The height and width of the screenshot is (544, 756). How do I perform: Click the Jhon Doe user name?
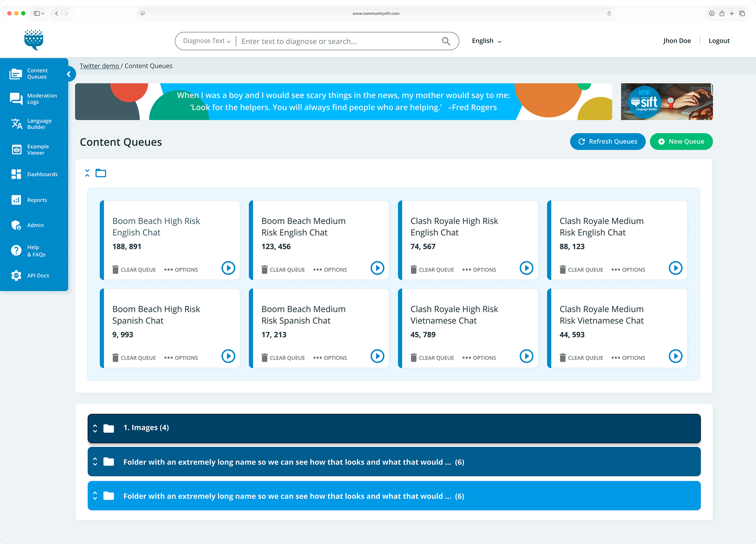[677, 40]
